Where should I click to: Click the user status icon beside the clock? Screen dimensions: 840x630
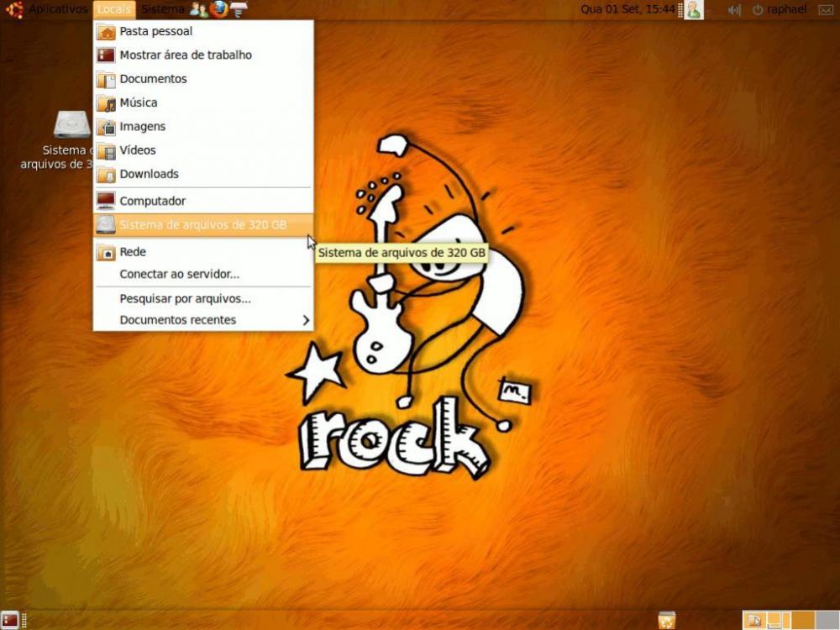coord(693,9)
